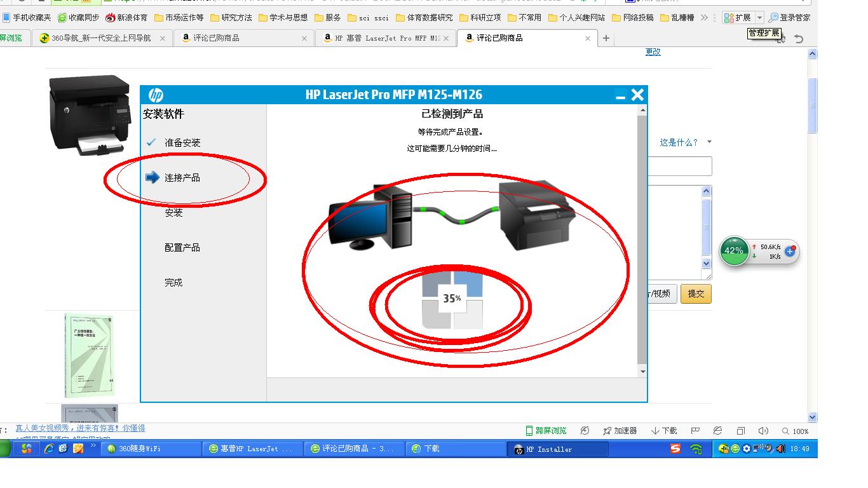Close the 360导航 tab

[162, 39]
